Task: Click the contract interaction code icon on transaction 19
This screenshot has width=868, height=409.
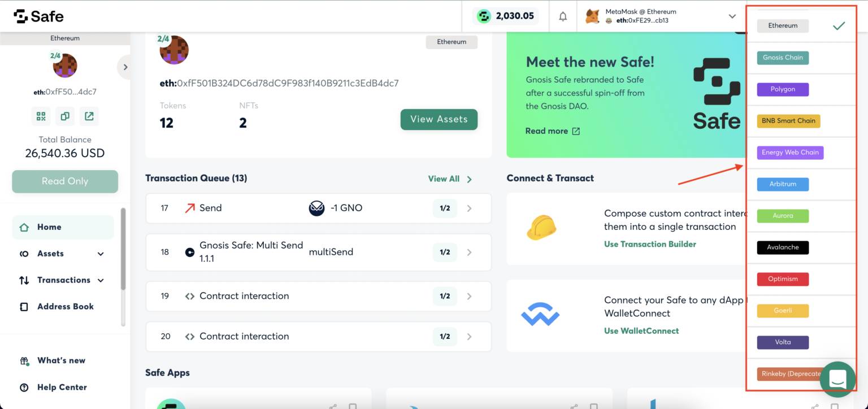Action: [x=190, y=296]
